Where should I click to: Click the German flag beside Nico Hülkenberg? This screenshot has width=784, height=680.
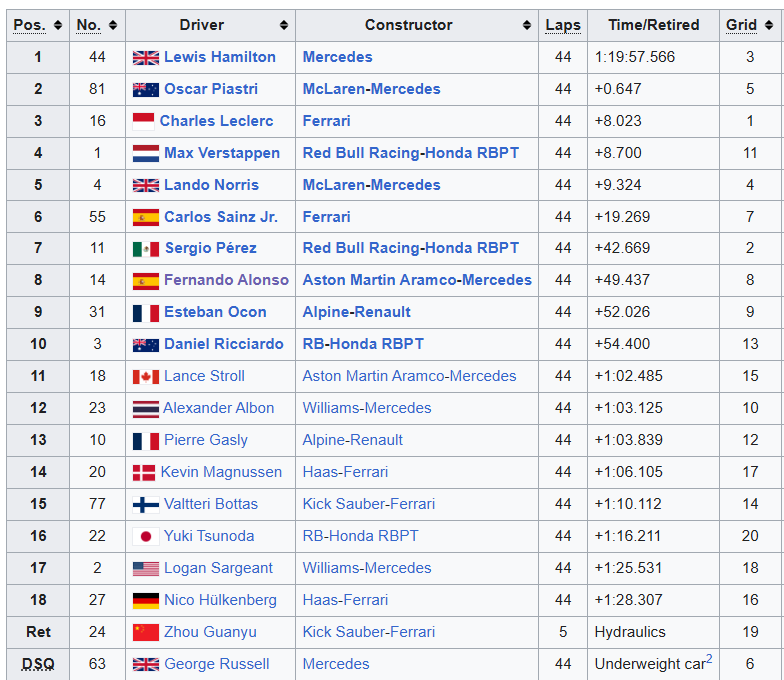tap(146, 600)
